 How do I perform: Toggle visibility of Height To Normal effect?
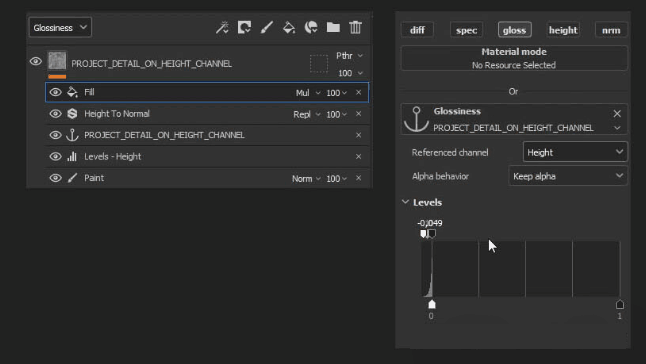tap(55, 114)
